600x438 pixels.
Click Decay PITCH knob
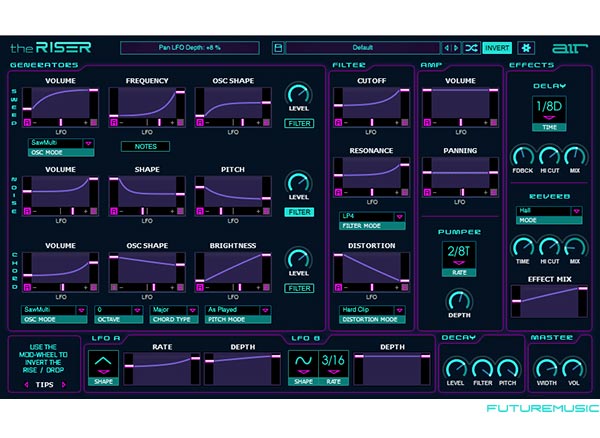point(508,369)
